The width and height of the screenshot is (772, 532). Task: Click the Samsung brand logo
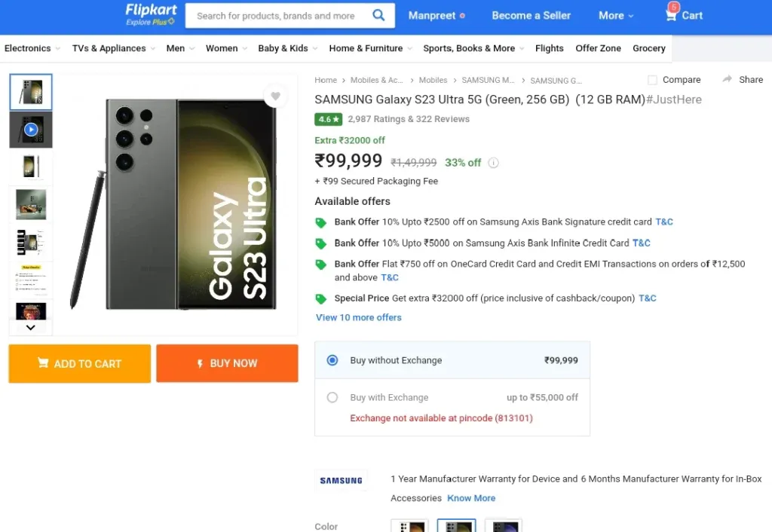click(341, 480)
